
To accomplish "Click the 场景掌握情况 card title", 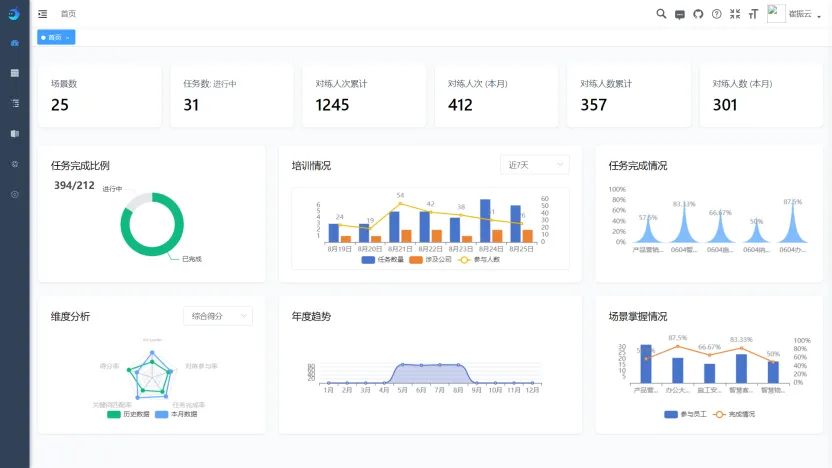I will pos(638,316).
